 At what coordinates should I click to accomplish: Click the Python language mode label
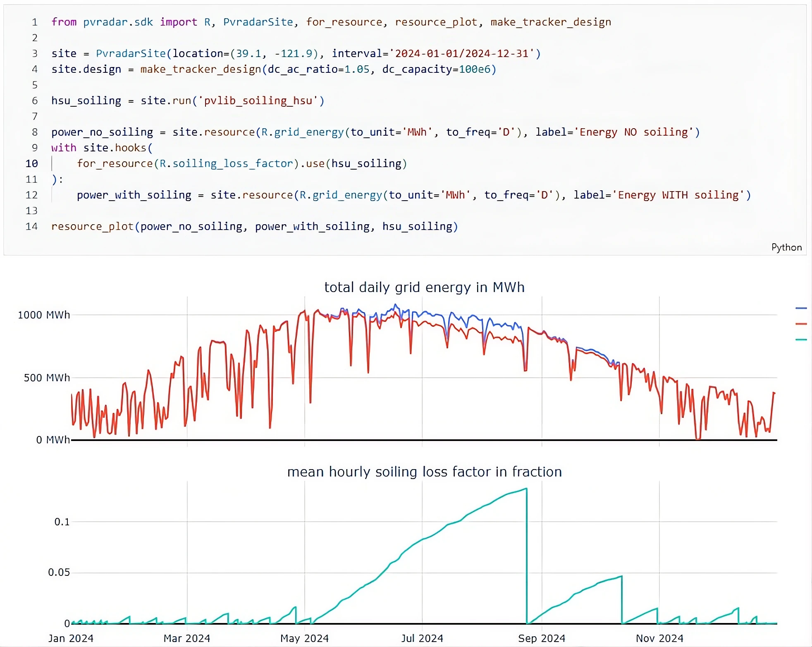pyautogui.click(x=786, y=247)
